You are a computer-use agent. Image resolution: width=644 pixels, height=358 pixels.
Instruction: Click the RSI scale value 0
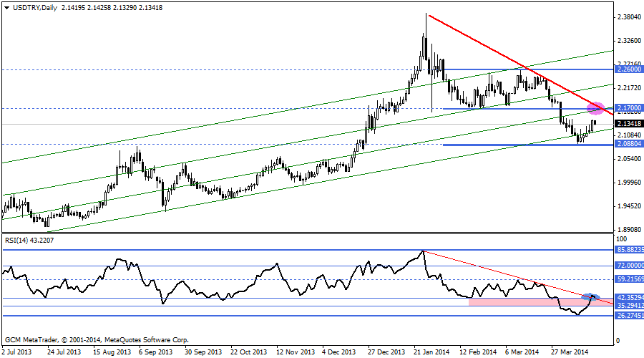pyautogui.click(x=619, y=341)
